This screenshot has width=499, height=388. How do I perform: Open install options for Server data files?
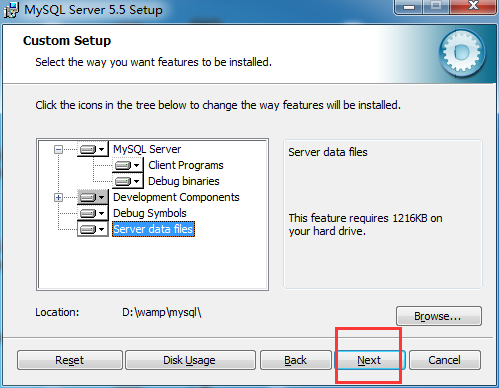93,229
